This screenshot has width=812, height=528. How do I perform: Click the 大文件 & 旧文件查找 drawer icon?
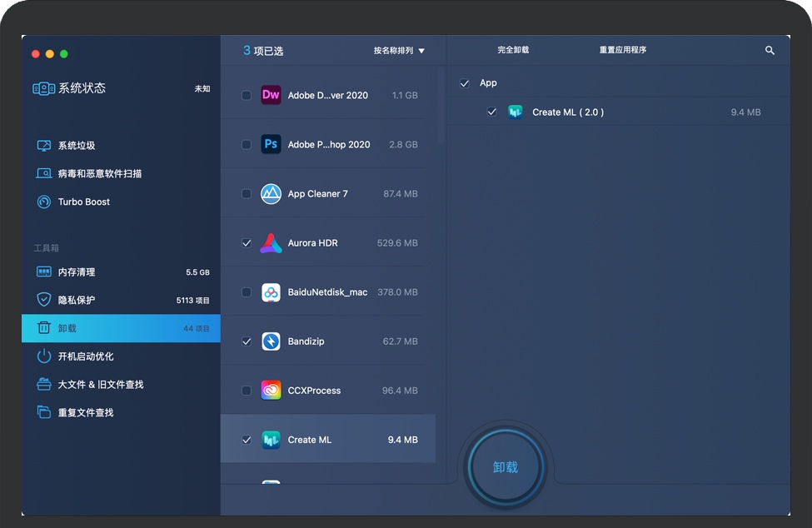click(x=44, y=384)
